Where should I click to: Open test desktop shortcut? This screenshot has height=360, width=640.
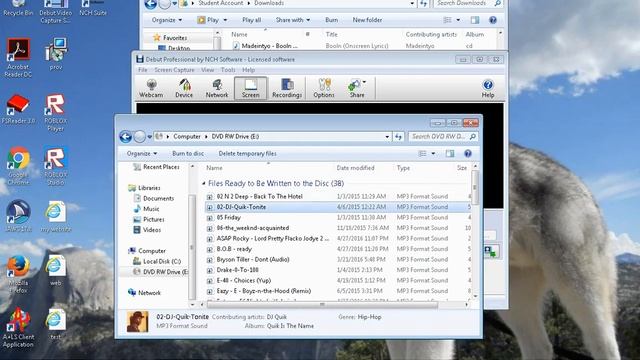(x=56, y=324)
